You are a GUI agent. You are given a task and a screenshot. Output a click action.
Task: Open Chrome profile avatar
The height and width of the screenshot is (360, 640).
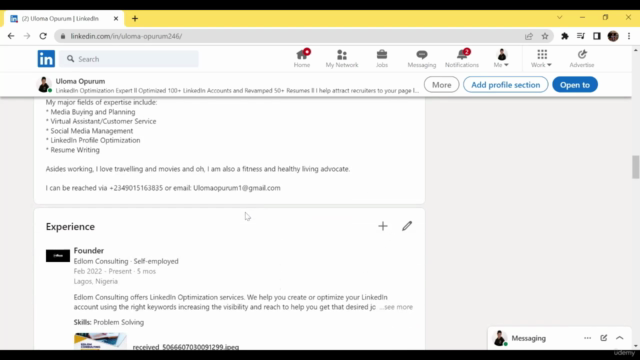point(613,36)
